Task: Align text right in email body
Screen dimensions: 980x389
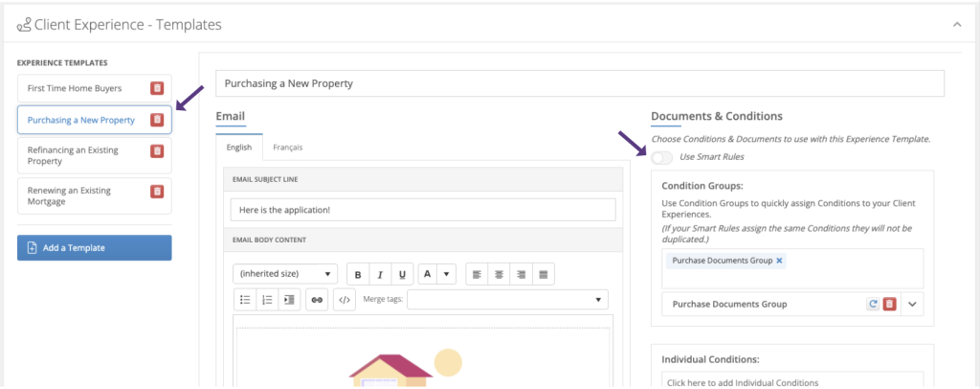Action: (x=521, y=274)
